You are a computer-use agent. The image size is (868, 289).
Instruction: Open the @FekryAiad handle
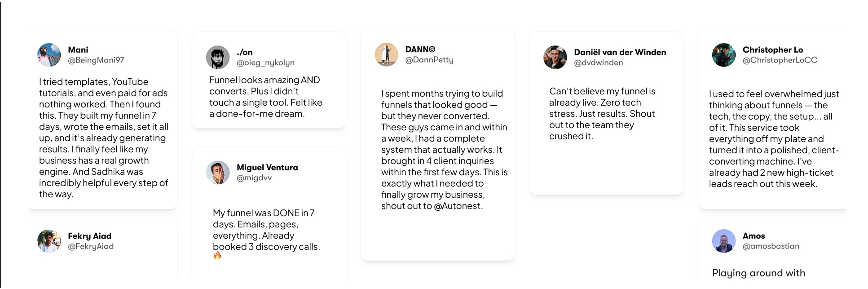[91, 246]
